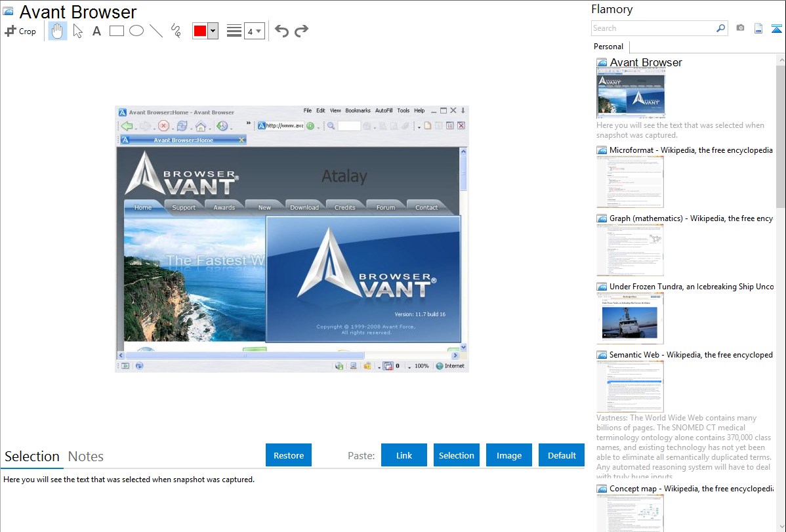The height and width of the screenshot is (532, 786).
Task: Click the red color swatch
Action: [200, 31]
